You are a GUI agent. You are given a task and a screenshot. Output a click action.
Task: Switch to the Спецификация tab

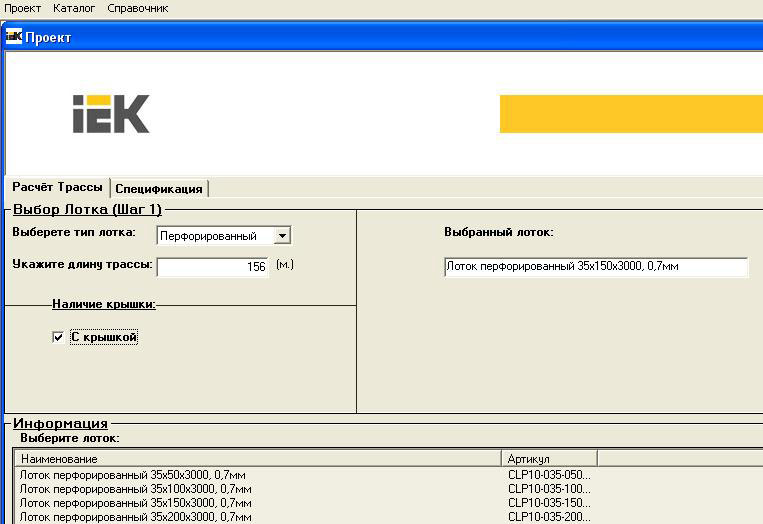pos(159,188)
